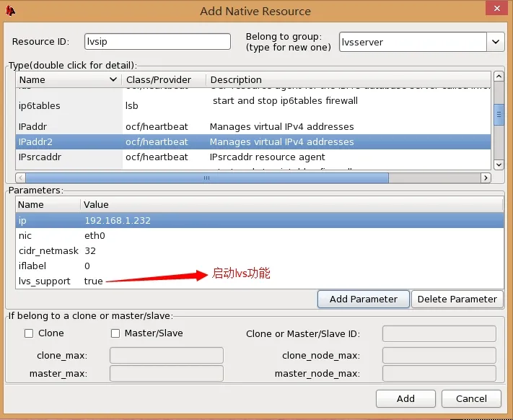The image size is (513, 420).
Task: Close the Add Native Resource dialog
Action: coord(496,9)
